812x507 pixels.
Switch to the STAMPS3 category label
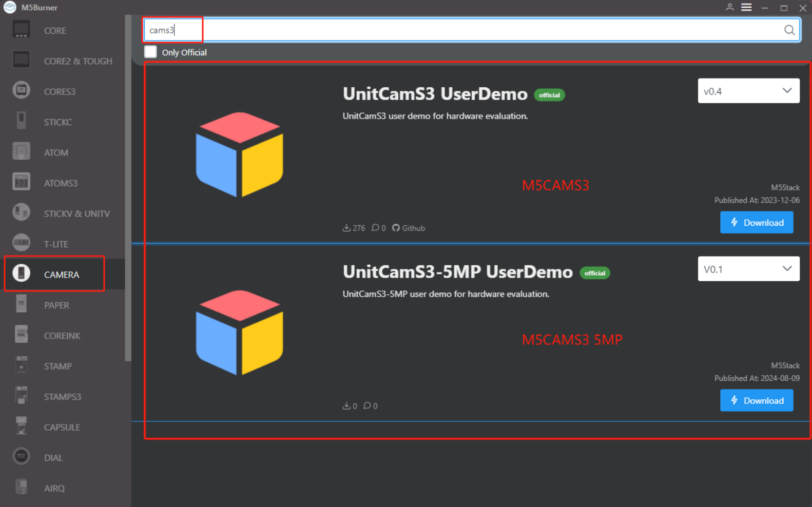(63, 397)
